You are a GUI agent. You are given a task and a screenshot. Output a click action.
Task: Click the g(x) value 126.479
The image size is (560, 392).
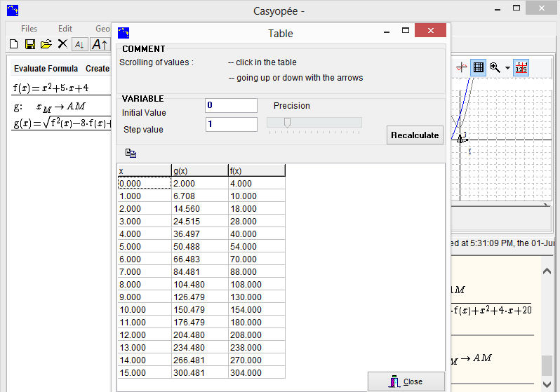coord(199,297)
